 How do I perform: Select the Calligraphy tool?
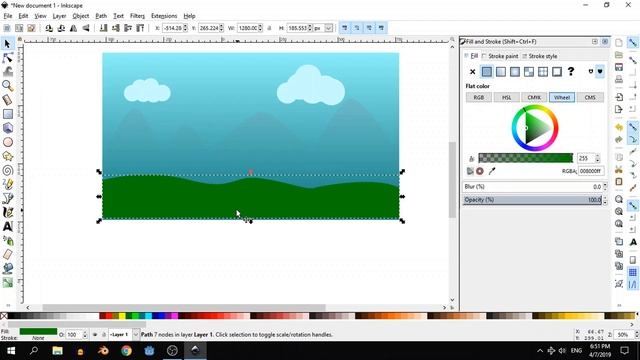tap(7, 212)
